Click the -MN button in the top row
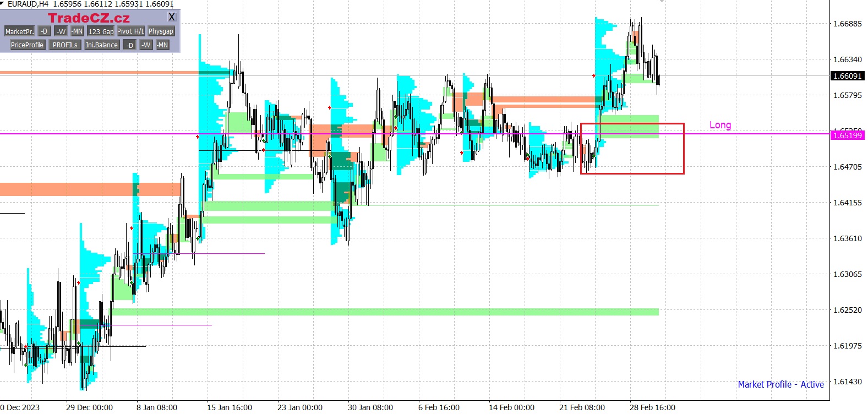Image resolution: width=868 pixels, height=419 pixels. pyautogui.click(x=77, y=31)
